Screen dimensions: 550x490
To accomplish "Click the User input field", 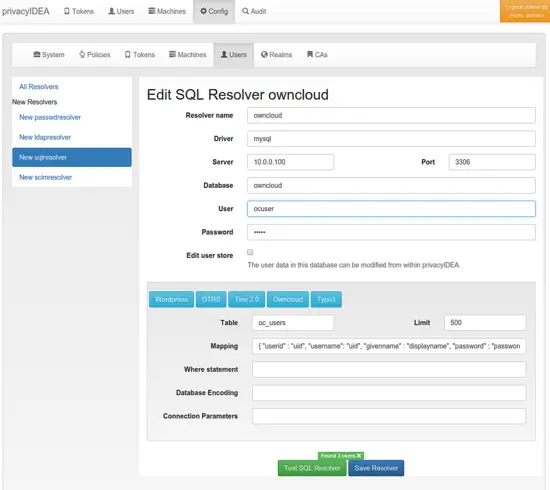I will click(391, 209).
